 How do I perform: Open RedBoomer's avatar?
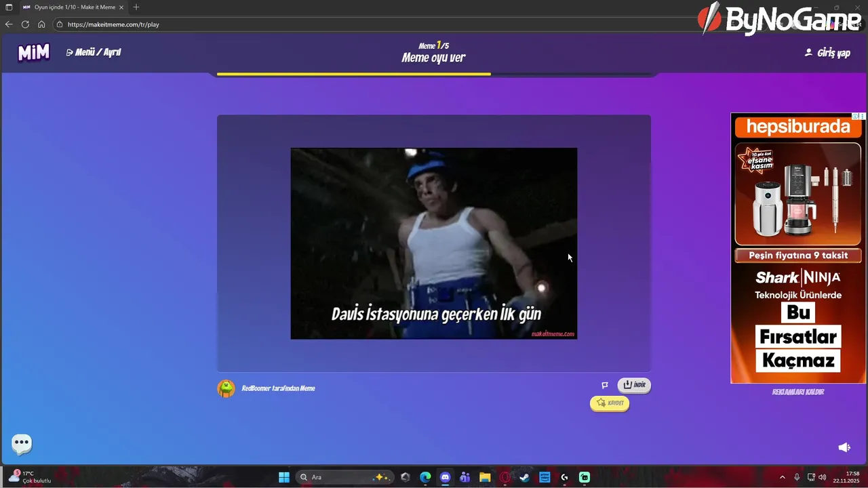(x=226, y=388)
